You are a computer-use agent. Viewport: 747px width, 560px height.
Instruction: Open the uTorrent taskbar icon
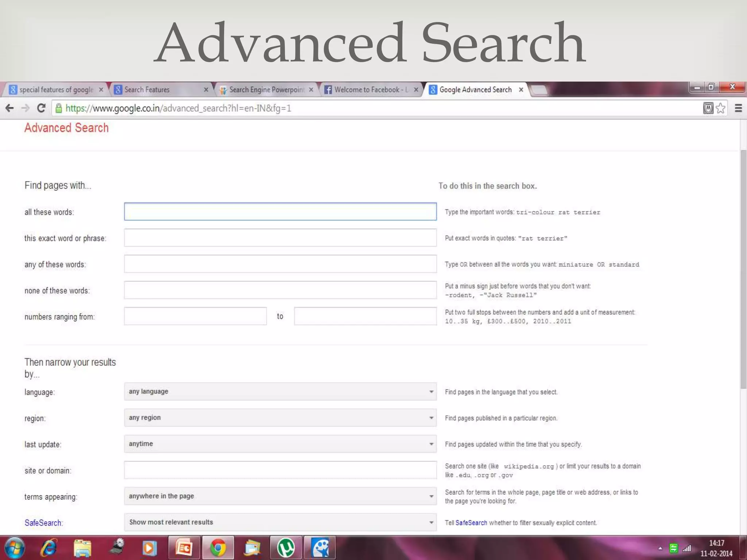tap(286, 548)
